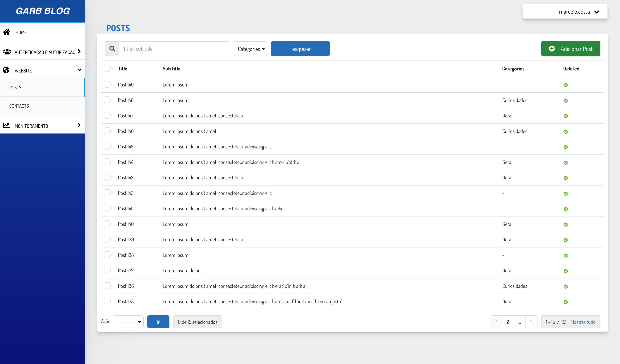The height and width of the screenshot is (364, 620).
Task: Focus the Title | Sub title search field
Action: (174, 49)
